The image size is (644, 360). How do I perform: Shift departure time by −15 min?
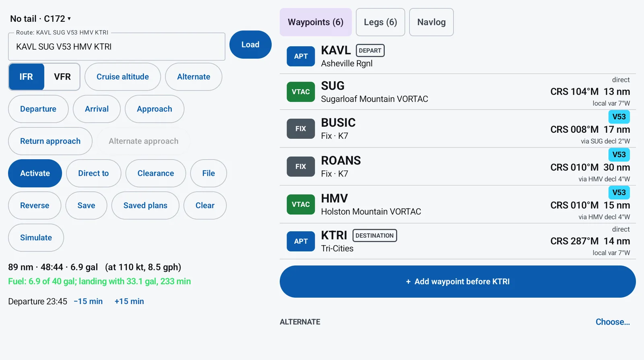(x=88, y=301)
